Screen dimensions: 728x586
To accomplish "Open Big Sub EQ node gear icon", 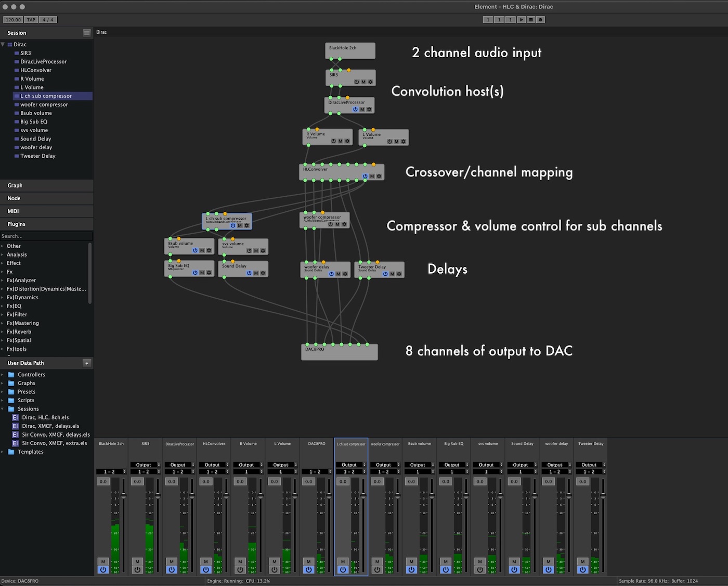I will tap(209, 273).
